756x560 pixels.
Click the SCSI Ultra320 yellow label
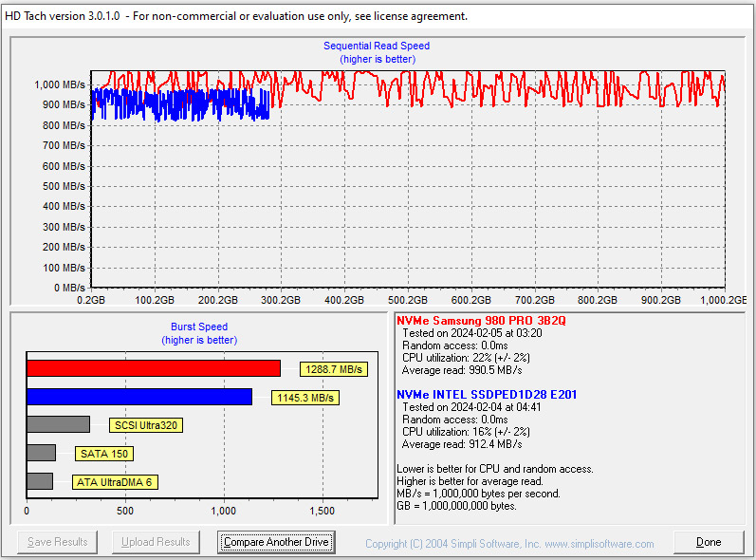[146, 426]
